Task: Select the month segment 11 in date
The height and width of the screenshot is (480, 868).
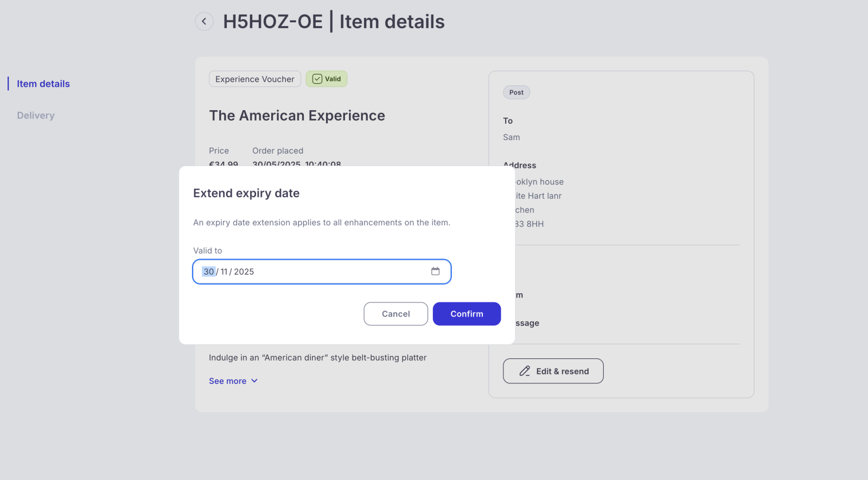Action: tap(224, 272)
